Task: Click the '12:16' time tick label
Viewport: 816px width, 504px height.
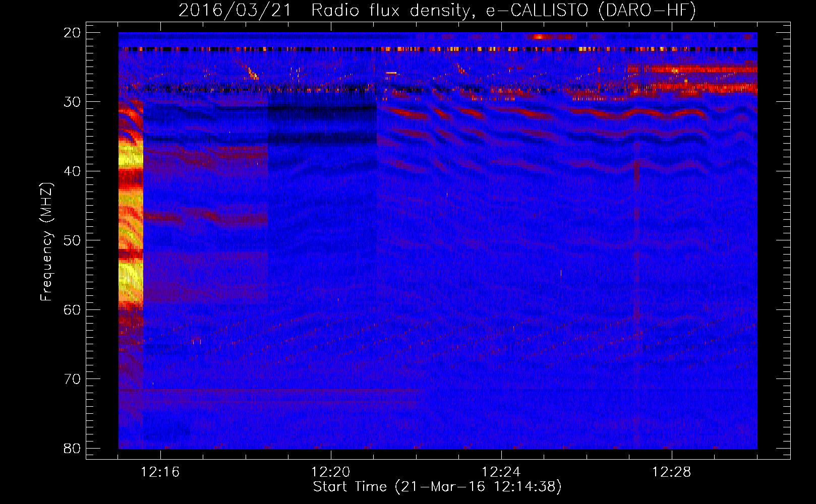Action: click(x=160, y=472)
